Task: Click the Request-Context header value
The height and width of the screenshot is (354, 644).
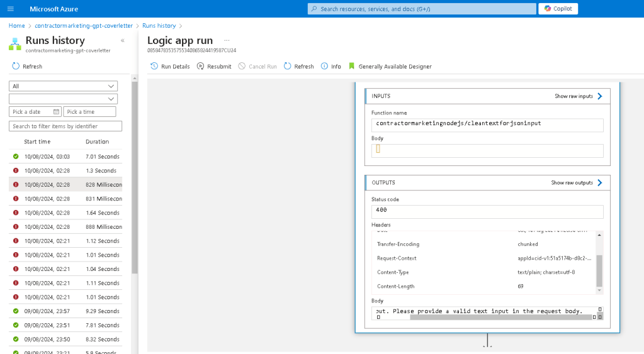Action: tap(555, 258)
